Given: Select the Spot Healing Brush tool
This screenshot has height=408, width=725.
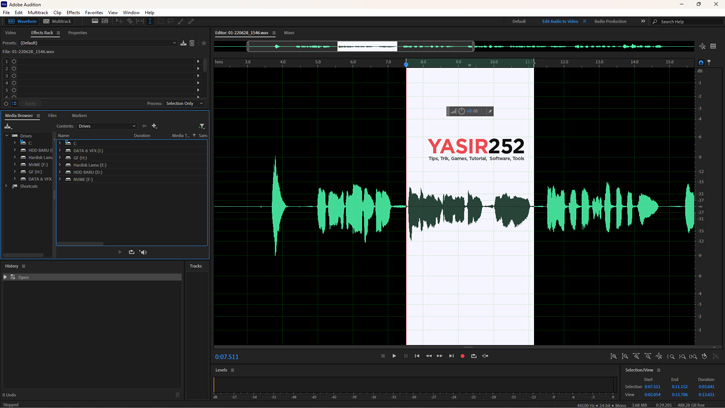Looking at the screenshot, I should (190, 21).
